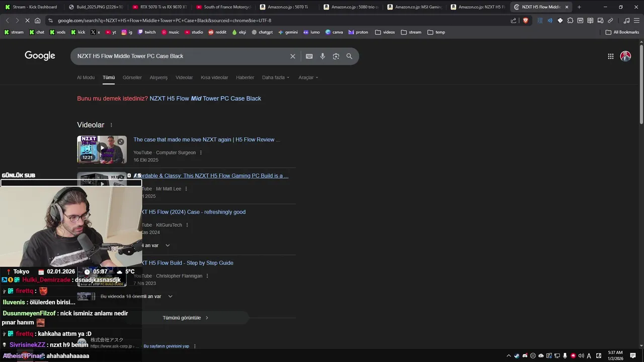Open the 'proton' bookmark

[358, 32]
